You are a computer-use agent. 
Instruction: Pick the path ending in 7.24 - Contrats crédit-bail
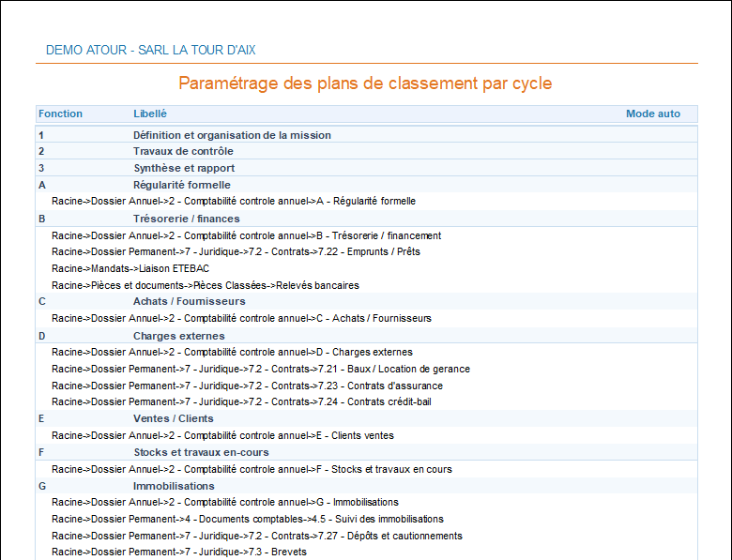click(x=241, y=401)
